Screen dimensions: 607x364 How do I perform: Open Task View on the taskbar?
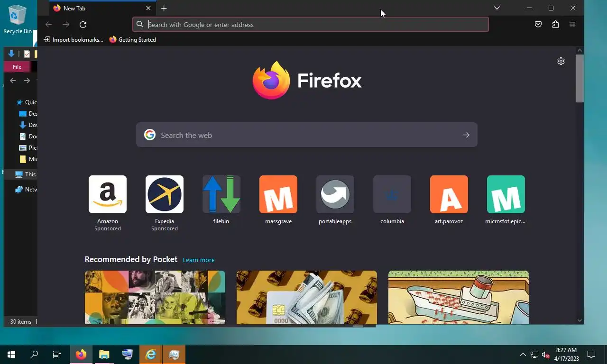pyautogui.click(x=57, y=355)
